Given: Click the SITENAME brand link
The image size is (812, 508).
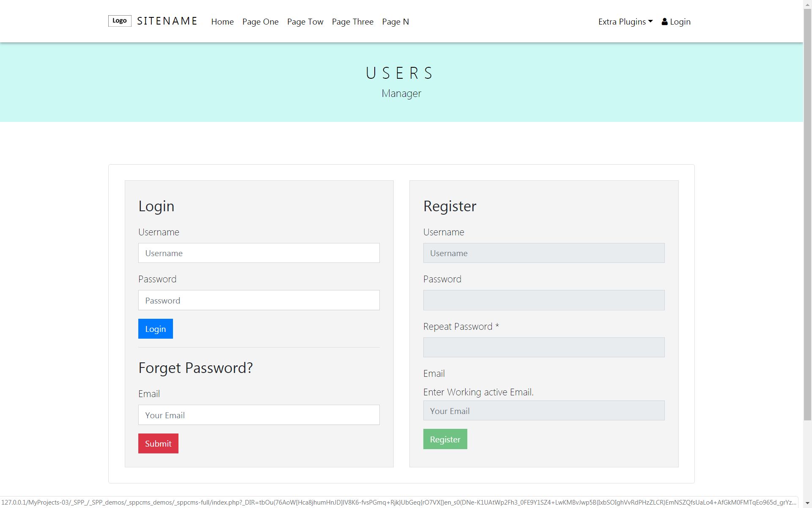Looking at the screenshot, I should 167,21.
